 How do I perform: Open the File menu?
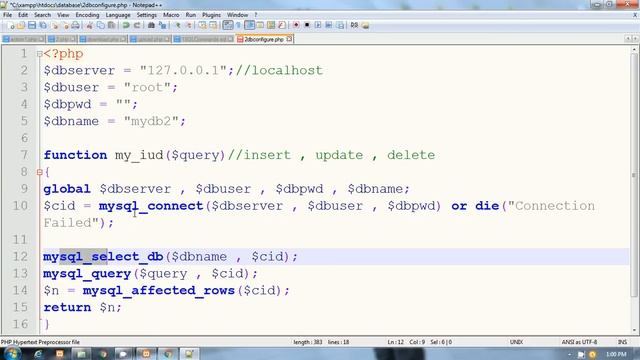coord(7,15)
